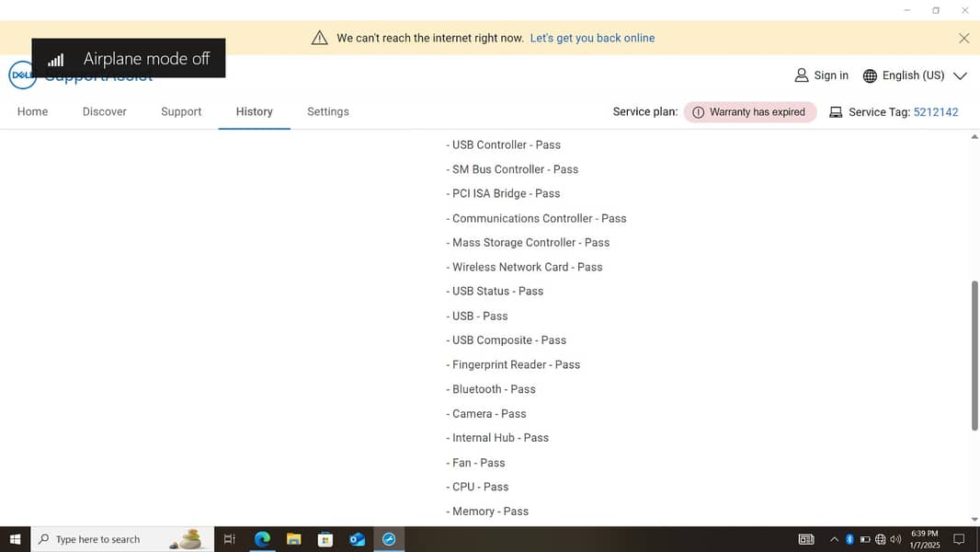Open the Support tab
Screen dimensions: 980x552
181,111
